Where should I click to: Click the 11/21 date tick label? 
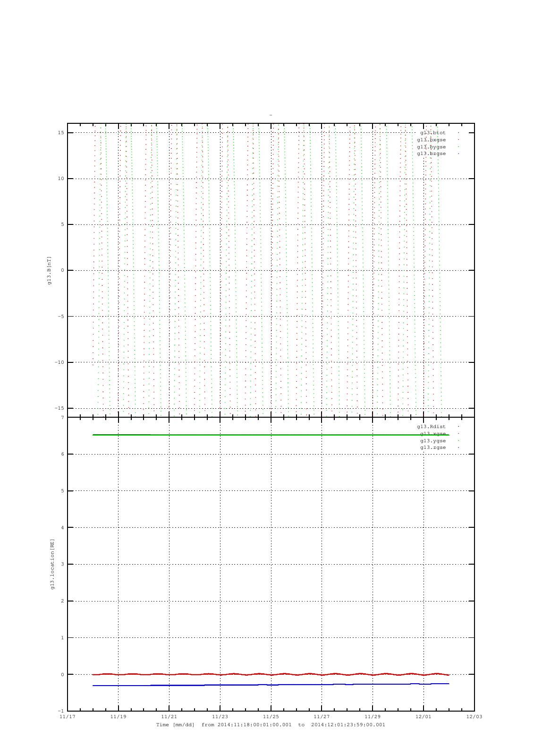coord(169,716)
